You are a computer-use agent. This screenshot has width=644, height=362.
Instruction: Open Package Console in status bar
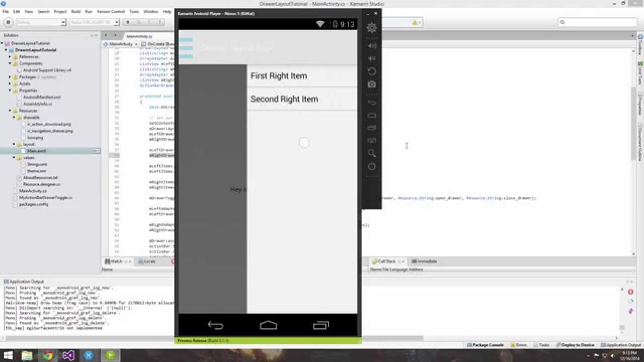pyautogui.click(x=486, y=345)
